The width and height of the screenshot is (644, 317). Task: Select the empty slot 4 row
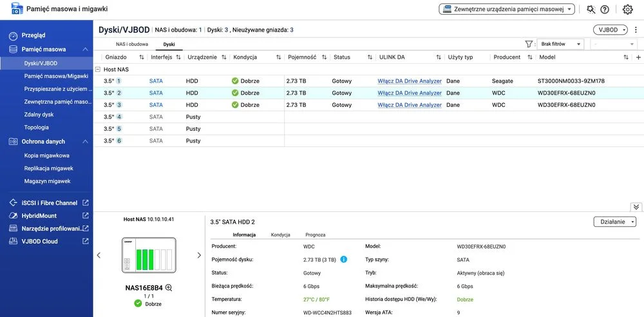(368, 117)
